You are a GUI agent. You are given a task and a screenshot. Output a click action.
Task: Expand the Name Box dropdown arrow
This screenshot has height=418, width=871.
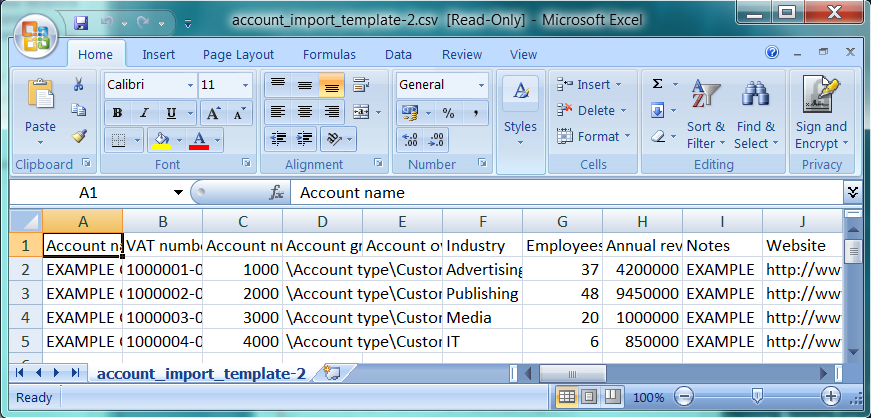click(178, 193)
